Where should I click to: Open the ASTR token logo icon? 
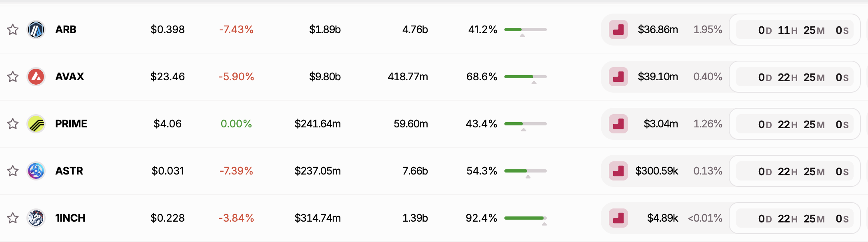click(x=36, y=171)
